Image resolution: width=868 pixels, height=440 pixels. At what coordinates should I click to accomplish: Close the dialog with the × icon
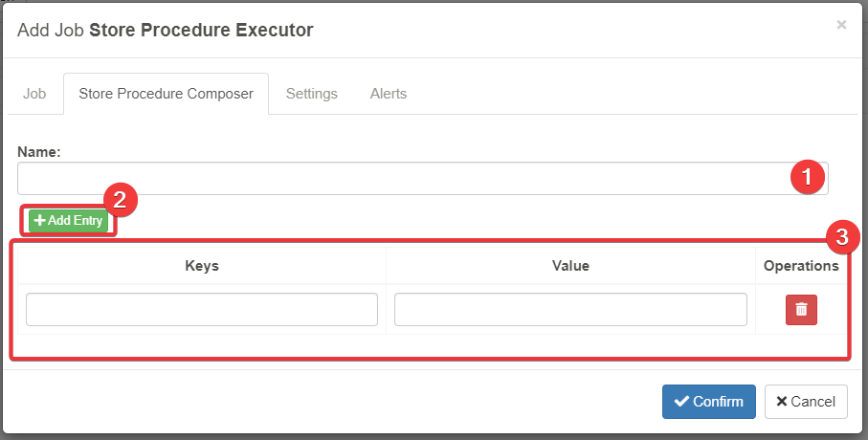pyautogui.click(x=841, y=25)
